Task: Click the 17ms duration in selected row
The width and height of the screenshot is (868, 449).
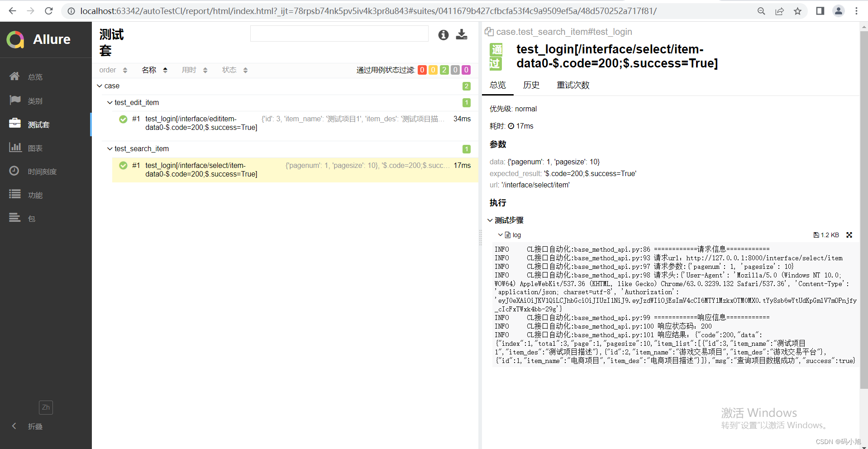Action: click(462, 165)
